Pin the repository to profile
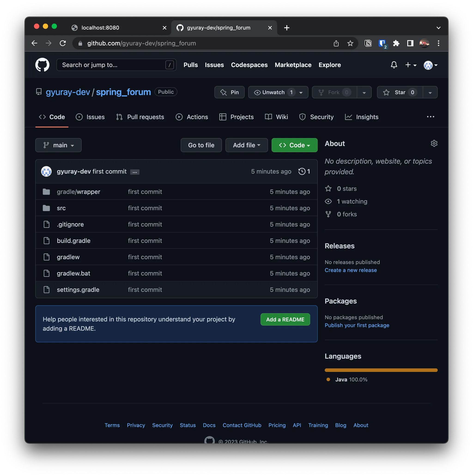This screenshot has width=473, height=476. (x=229, y=92)
